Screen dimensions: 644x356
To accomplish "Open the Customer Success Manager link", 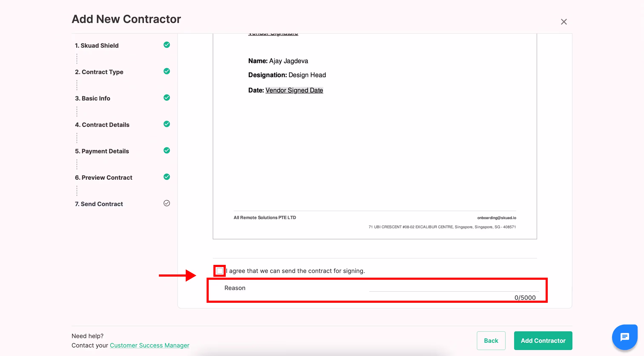I will tap(149, 345).
